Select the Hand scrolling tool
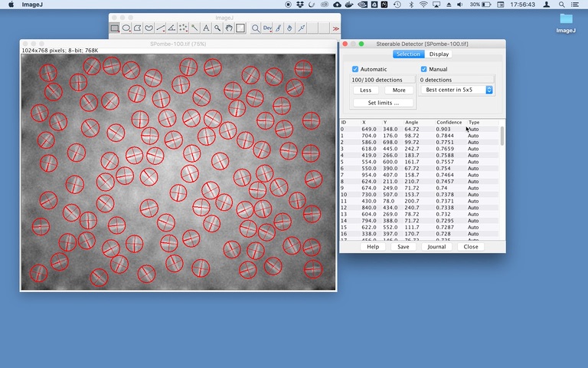The width and height of the screenshot is (588, 368). coord(229,28)
